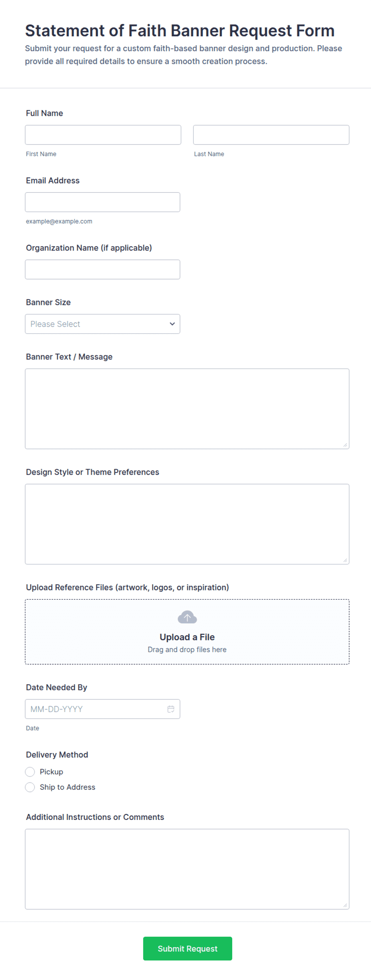Screen dimensions: 371x980
Task: Click the Design Style or Theme Preferences box
Action: (x=187, y=524)
